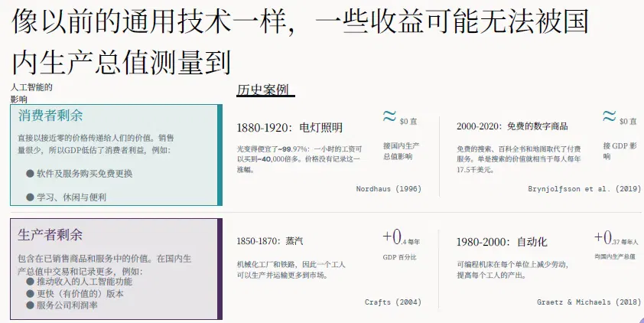Click the GDP 百分比 label
The height and width of the screenshot is (323, 644).
pos(399,257)
